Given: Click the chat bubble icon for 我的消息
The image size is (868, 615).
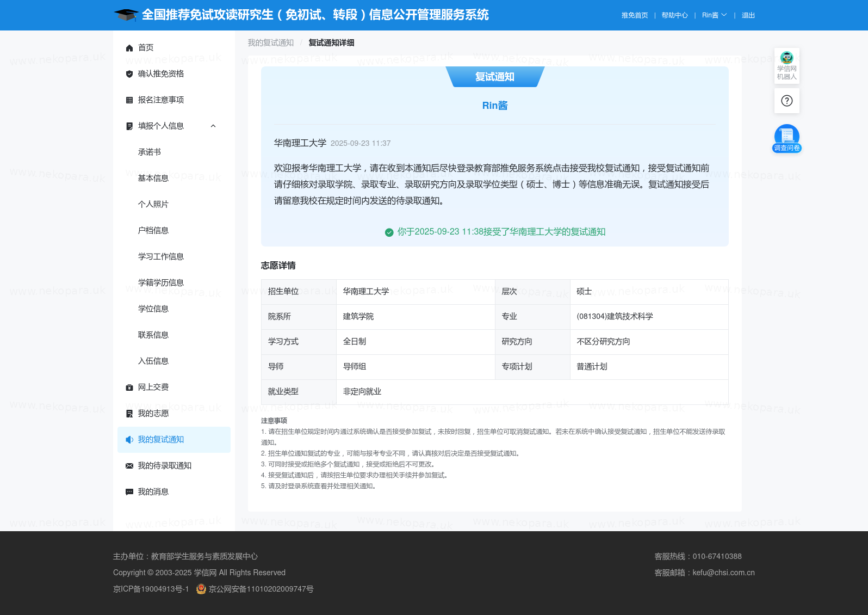Looking at the screenshot, I should (129, 492).
